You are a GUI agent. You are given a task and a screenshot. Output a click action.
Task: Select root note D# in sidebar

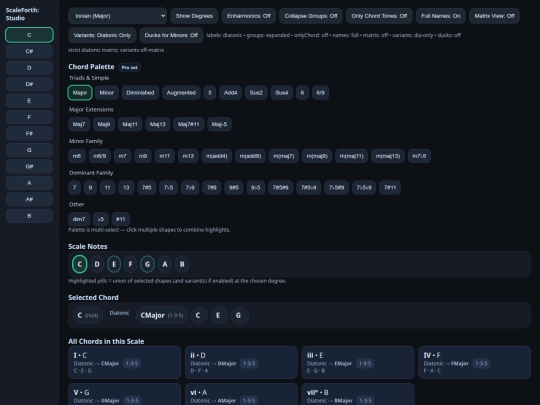(29, 84)
